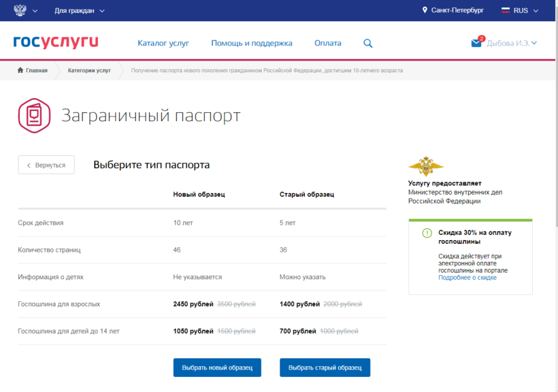
Task: Click the Вернуться back button
Action: pos(46,165)
